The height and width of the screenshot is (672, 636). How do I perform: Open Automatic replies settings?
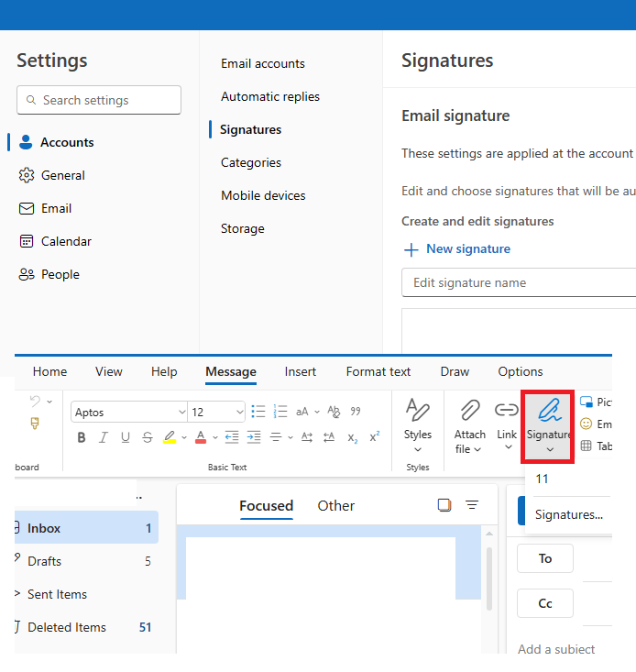[270, 97]
